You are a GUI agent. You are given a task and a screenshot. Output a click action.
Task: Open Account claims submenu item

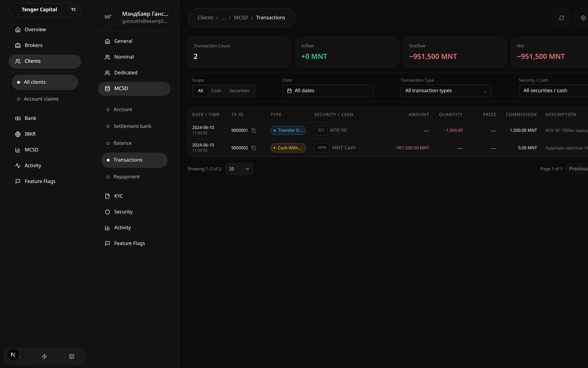[x=45, y=99]
